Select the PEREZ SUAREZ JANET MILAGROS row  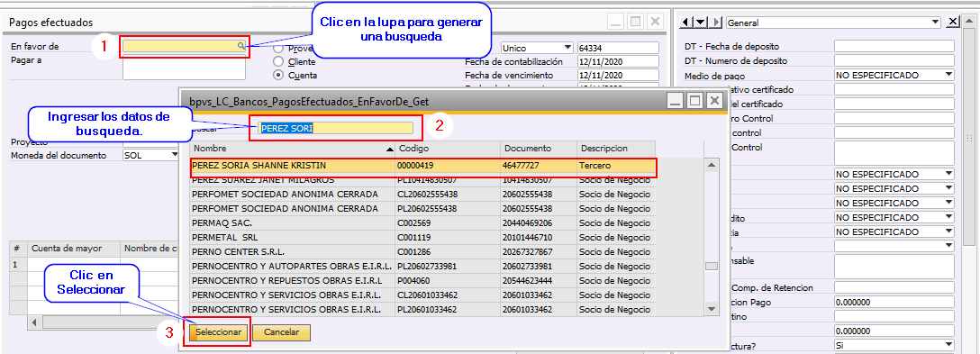pyautogui.click(x=423, y=180)
